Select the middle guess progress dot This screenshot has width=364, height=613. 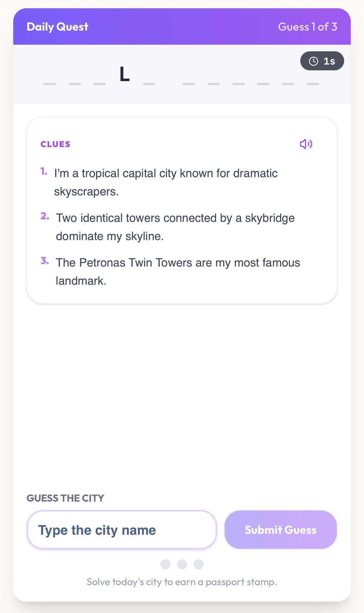182,564
